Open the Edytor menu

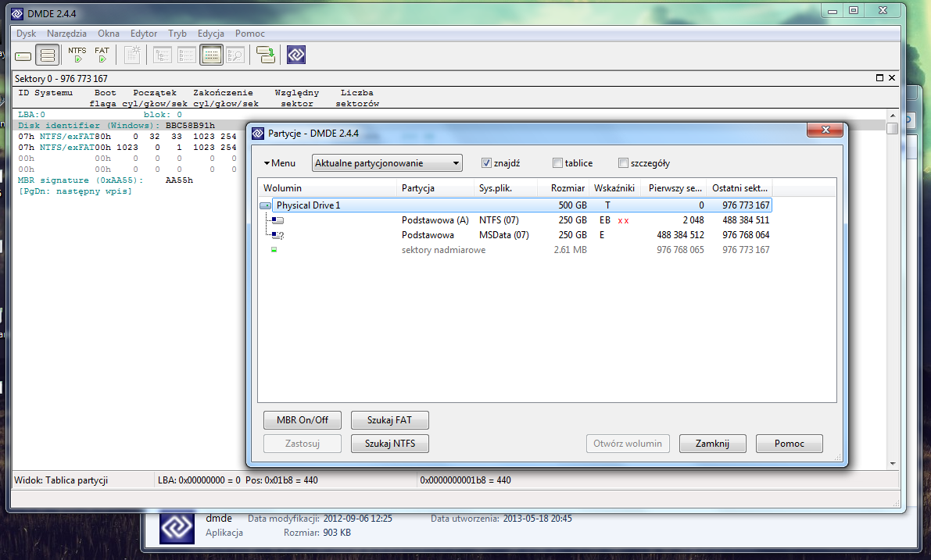pos(144,34)
